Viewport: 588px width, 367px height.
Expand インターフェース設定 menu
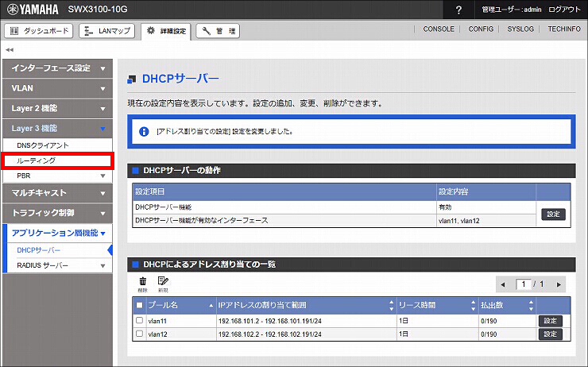click(57, 68)
